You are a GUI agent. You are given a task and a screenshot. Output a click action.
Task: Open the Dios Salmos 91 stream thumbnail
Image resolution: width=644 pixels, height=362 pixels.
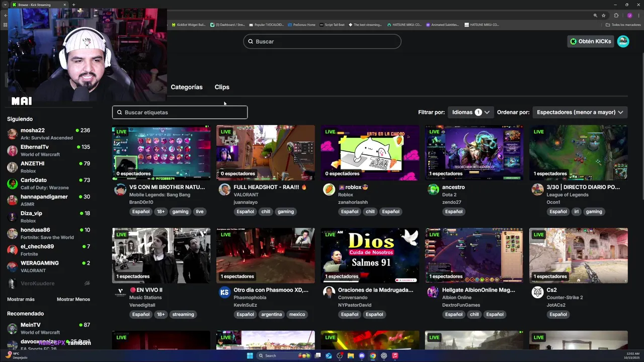click(370, 255)
